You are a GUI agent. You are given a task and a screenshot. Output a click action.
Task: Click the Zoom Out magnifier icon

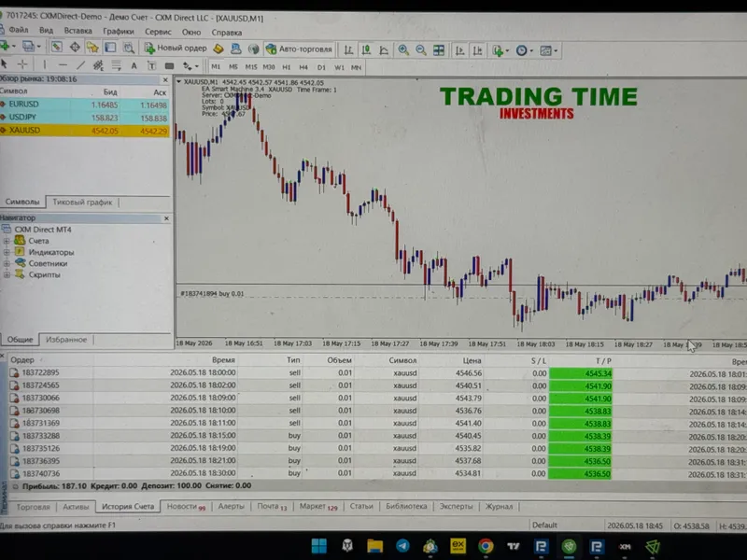tap(421, 50)
